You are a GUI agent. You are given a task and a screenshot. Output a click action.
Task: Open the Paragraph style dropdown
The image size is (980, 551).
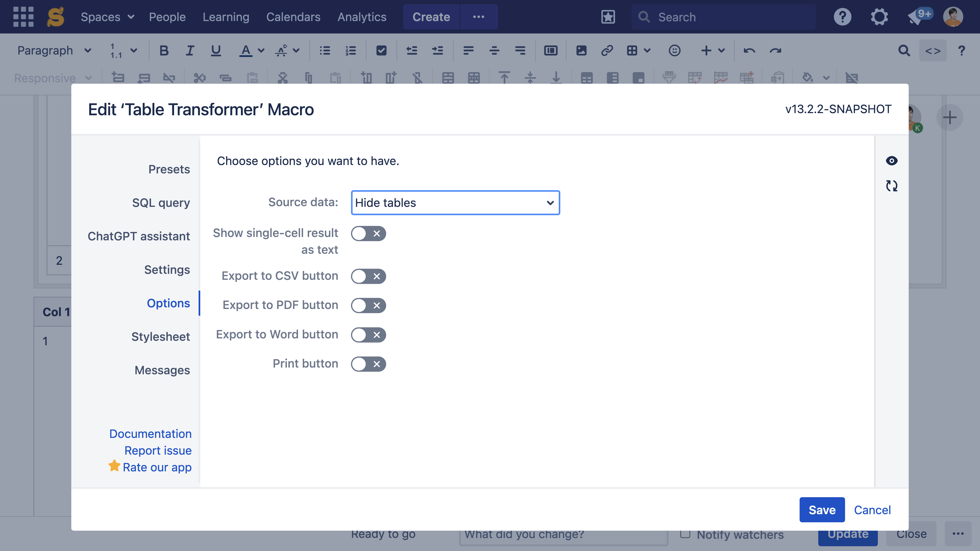tap(54, 50)
